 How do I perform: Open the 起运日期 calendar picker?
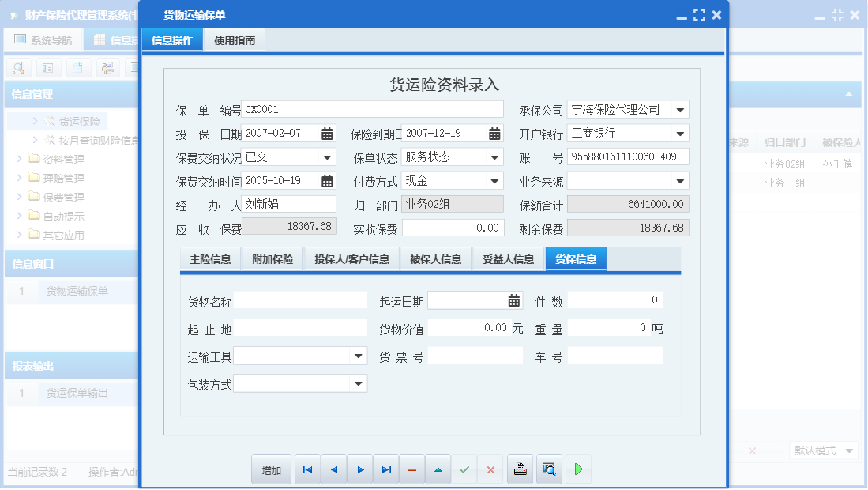coord(514,300)
